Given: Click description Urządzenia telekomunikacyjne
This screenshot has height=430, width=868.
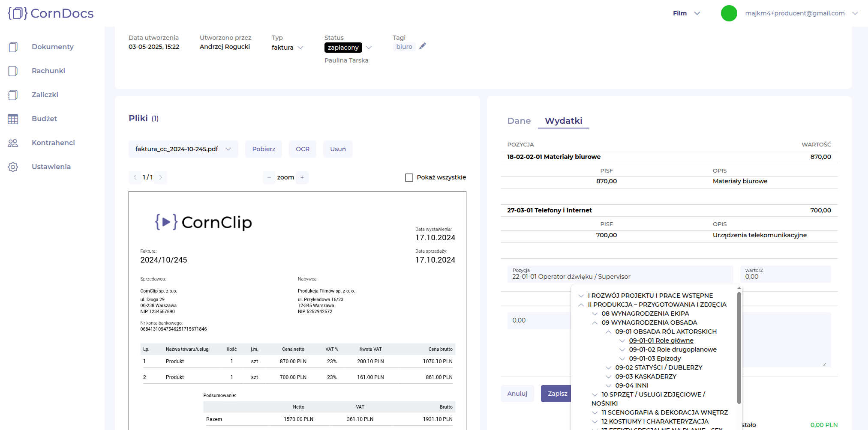Looking at the screenshot, I should pos(760,235).
